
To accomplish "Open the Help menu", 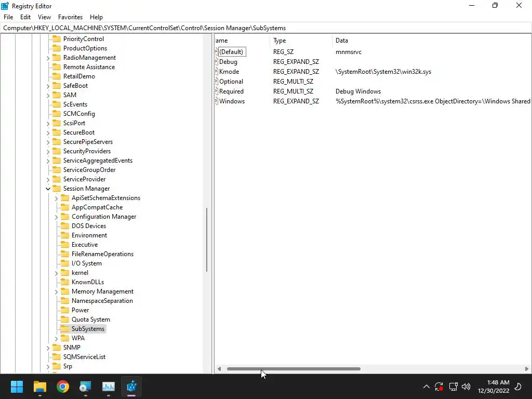I will click(x=96, y=17).
